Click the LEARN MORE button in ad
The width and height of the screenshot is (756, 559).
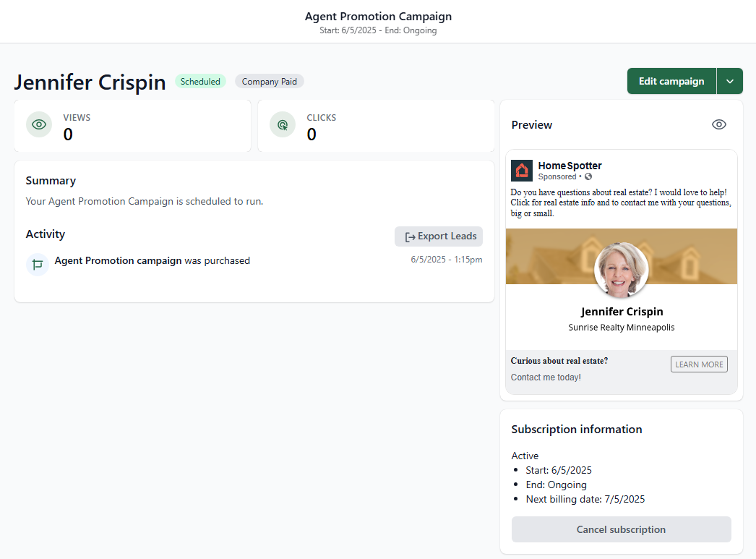(699, 364)
